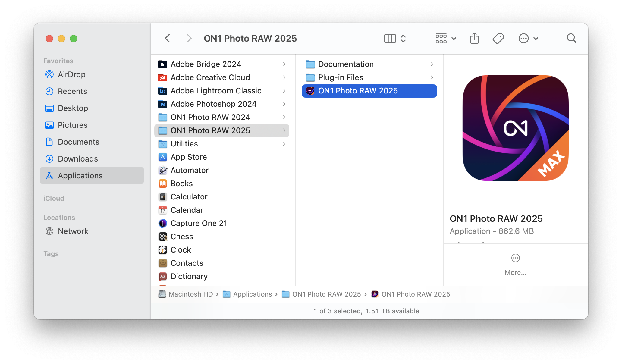The height and width of the screenshot is (364, 622).
Task: Select ON1 Photo RAW 2024 folder
Action: (x=210, y=117)
